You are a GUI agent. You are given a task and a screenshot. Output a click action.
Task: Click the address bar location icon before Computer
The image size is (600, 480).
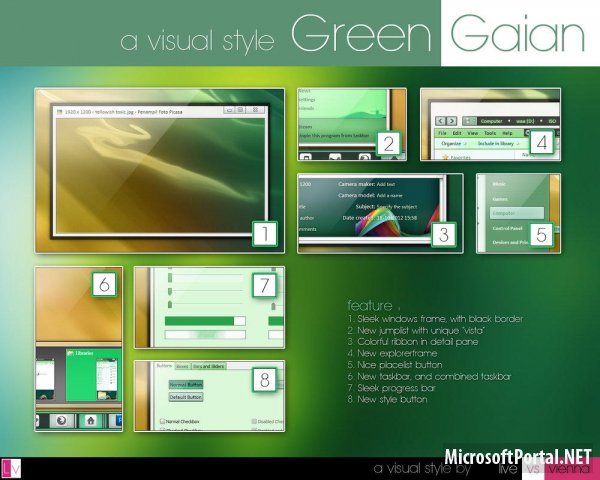coord(469,121)
